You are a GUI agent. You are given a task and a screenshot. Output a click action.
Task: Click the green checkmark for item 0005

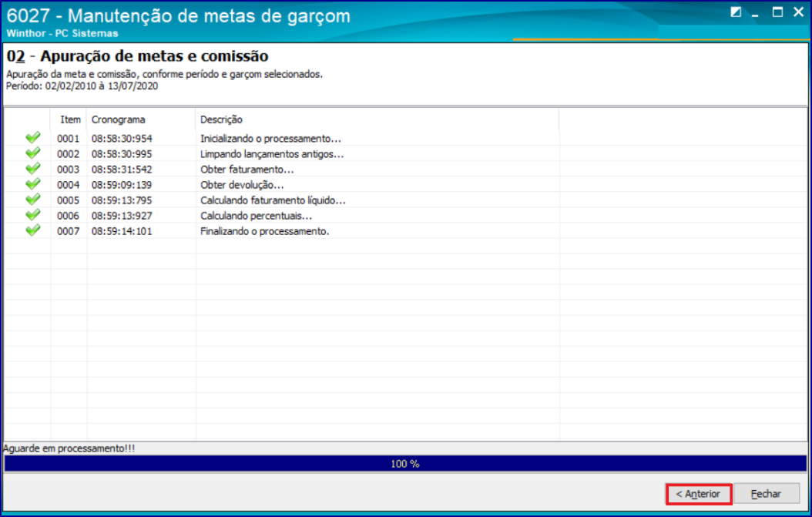(x=32, y=200)
